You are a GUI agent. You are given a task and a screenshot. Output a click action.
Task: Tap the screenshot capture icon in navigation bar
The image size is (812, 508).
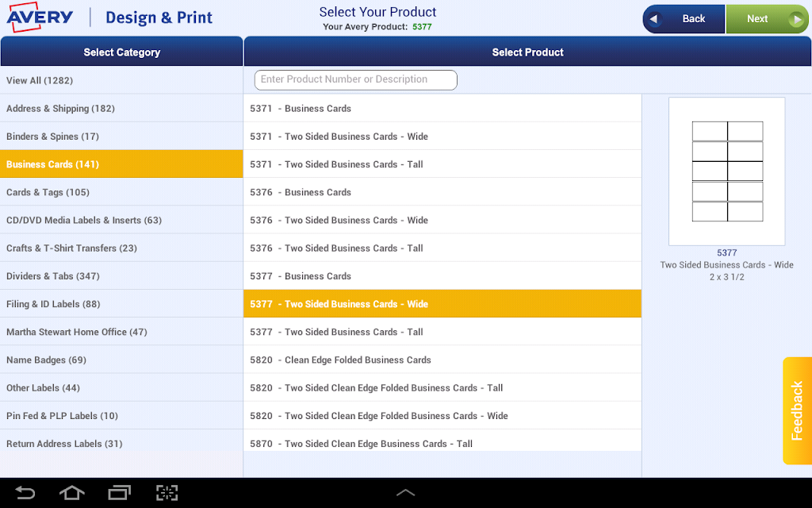click(167, 492)
